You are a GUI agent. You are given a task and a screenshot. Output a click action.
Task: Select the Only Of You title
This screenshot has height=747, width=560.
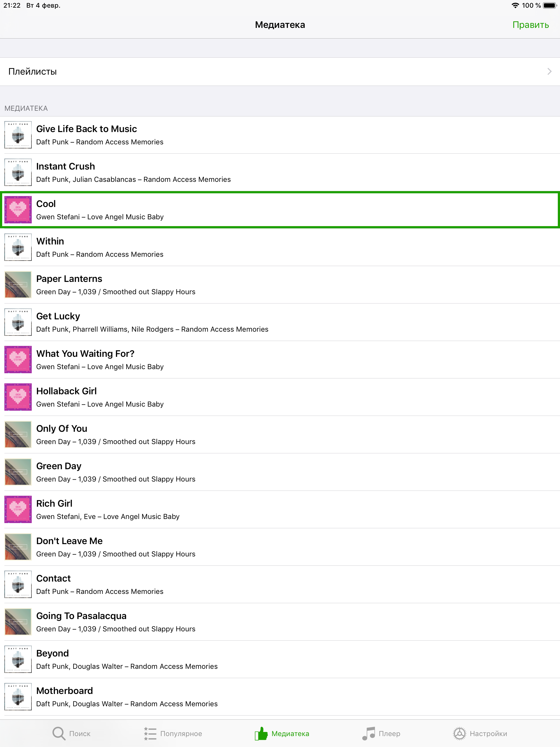[x=62, y=429]
